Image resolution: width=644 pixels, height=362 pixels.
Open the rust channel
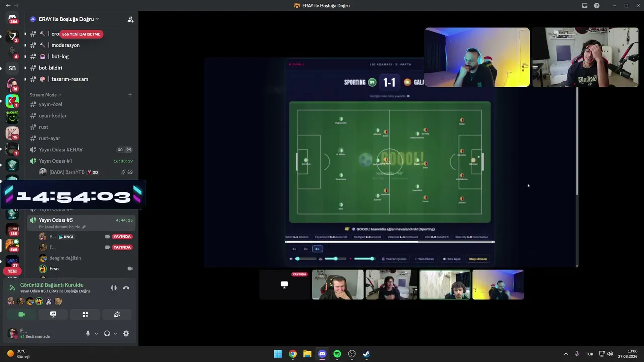pos(80,127)
